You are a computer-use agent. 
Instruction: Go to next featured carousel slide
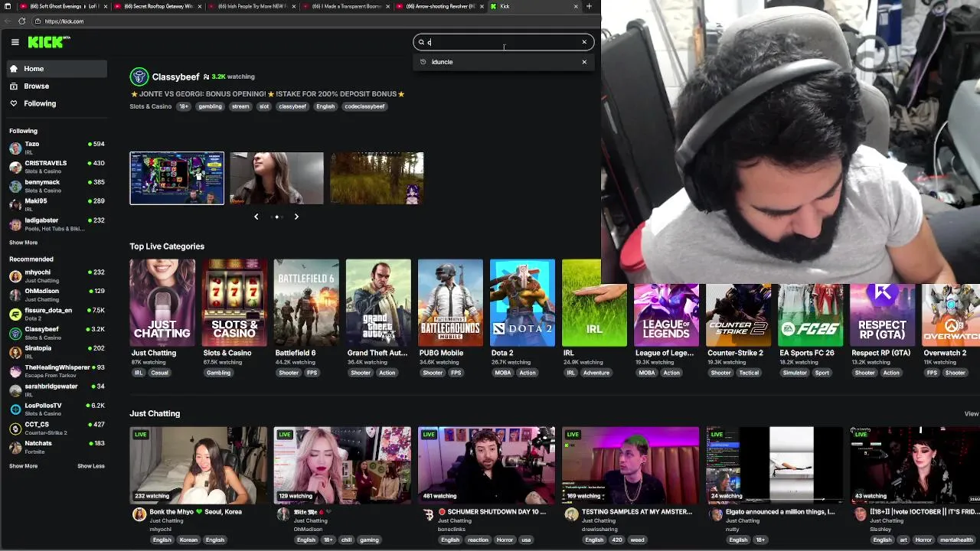coord(296,217)
